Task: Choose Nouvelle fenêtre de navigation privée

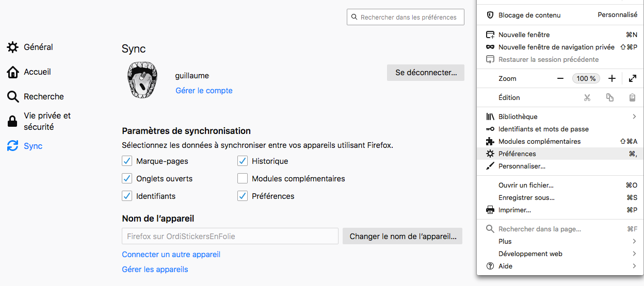Action: tap(560, 47)
